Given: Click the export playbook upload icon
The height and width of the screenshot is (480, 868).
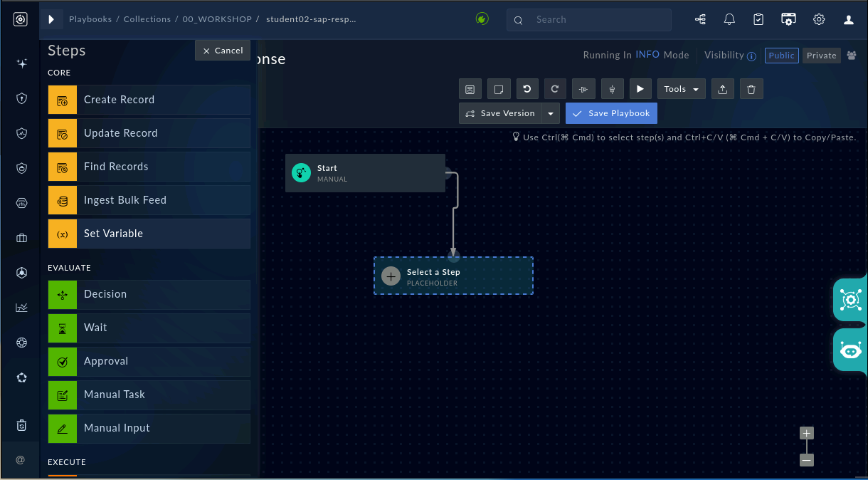Looking at the screenshot, I should [723, 89].
